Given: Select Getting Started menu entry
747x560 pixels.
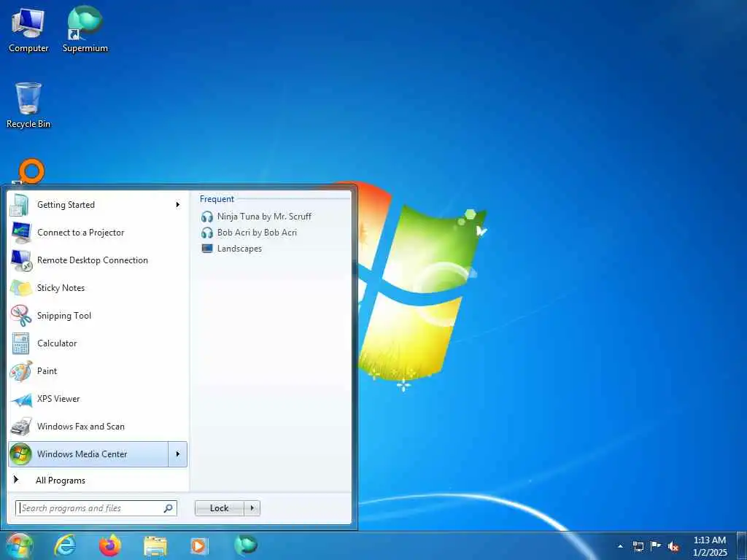Looking at the screenshot, I should (98, 205).
